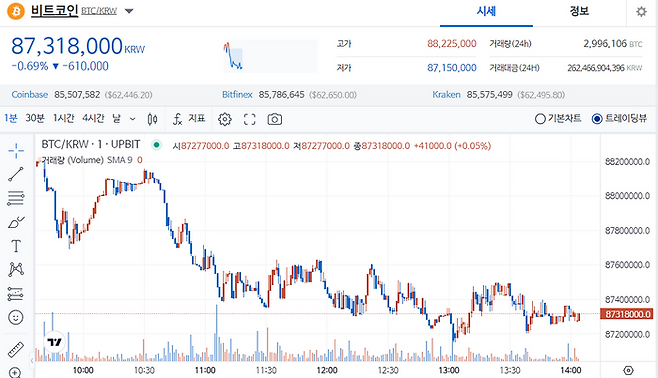Select the 날 daily interval

(x=116, y=118)
